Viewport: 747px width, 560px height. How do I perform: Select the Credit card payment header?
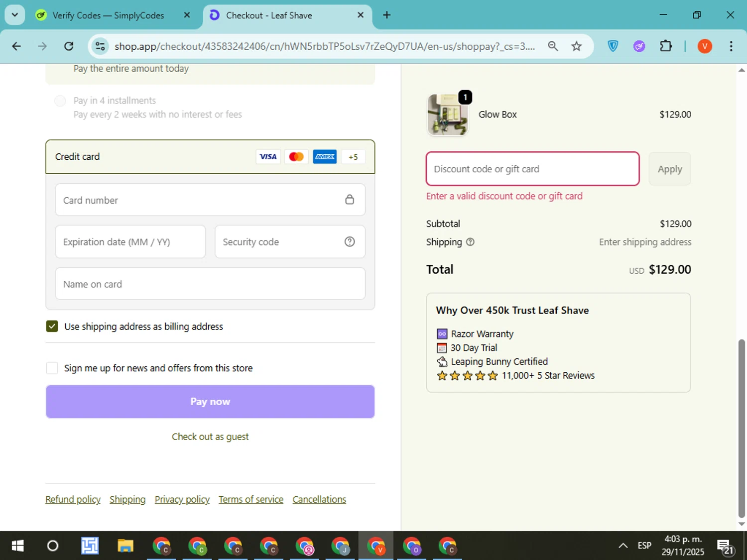point(210,157)
